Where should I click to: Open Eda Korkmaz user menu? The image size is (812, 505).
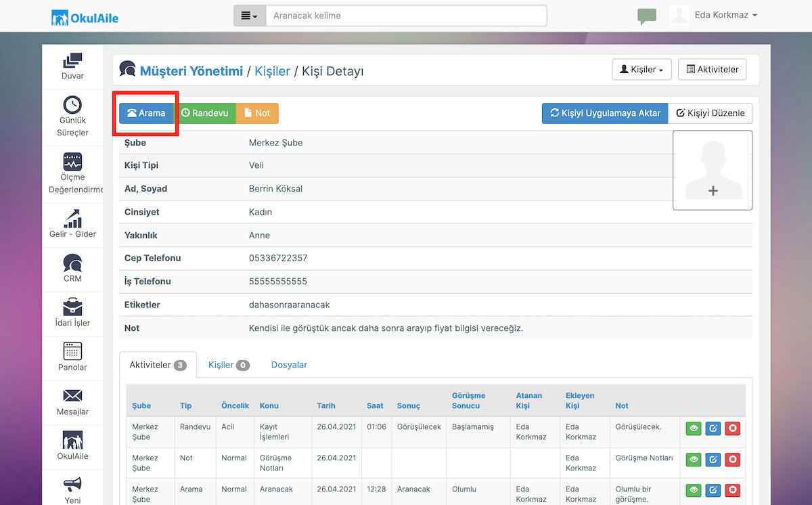click(714, 15)
